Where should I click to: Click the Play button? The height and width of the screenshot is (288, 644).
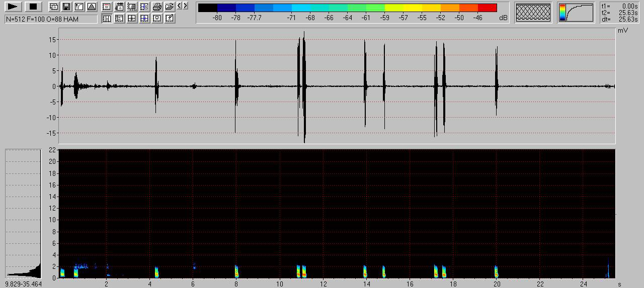[x=13, y=7]
